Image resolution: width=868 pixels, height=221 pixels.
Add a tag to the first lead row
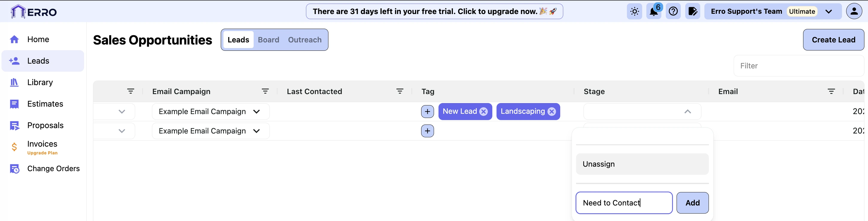coord(427,112)
